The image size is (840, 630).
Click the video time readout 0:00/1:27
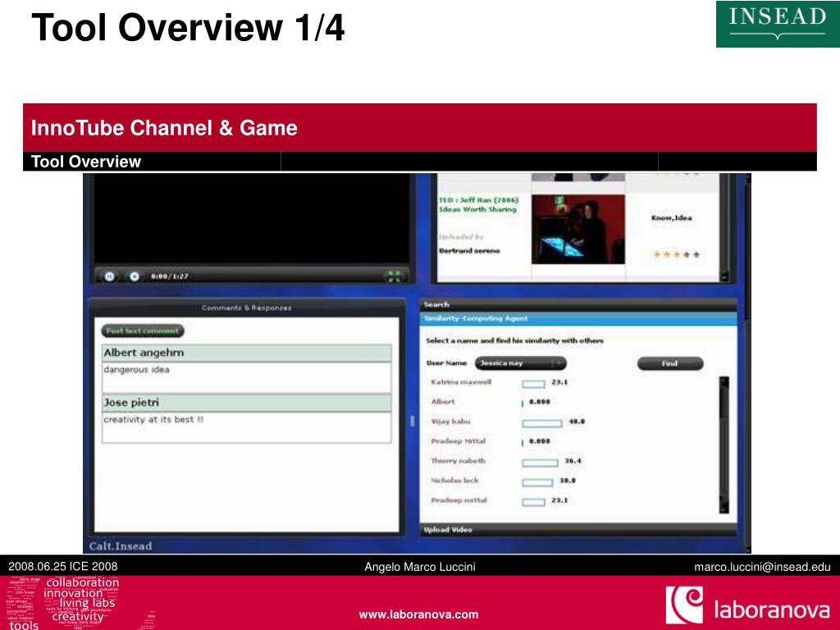(x=169, y=276)
